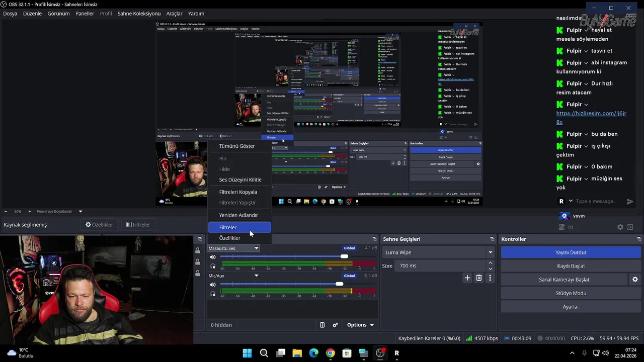Pop out the Sahne Geçişleri dock
644x362 pixels.
coord(492,239)
